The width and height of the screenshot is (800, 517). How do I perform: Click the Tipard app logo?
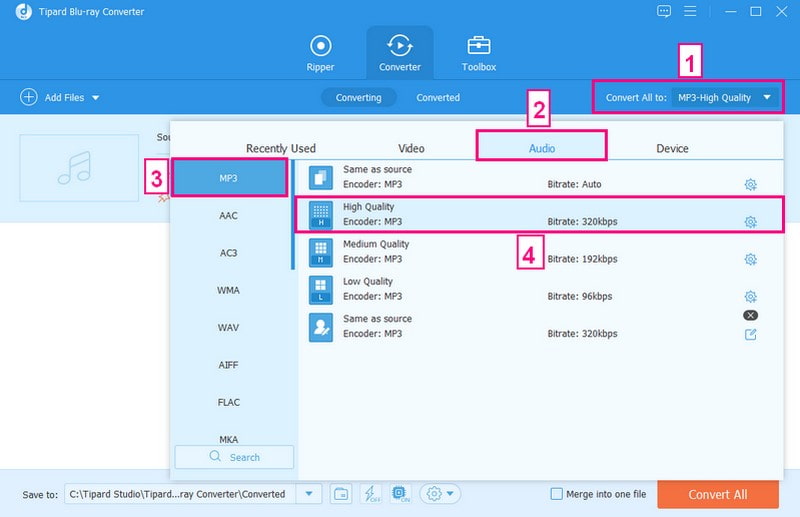(23, 11)
